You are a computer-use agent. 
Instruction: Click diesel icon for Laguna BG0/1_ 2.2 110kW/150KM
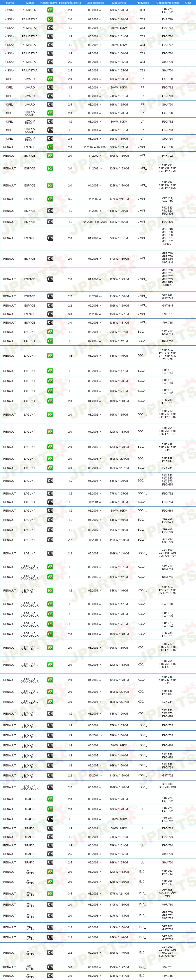[50, 540]
